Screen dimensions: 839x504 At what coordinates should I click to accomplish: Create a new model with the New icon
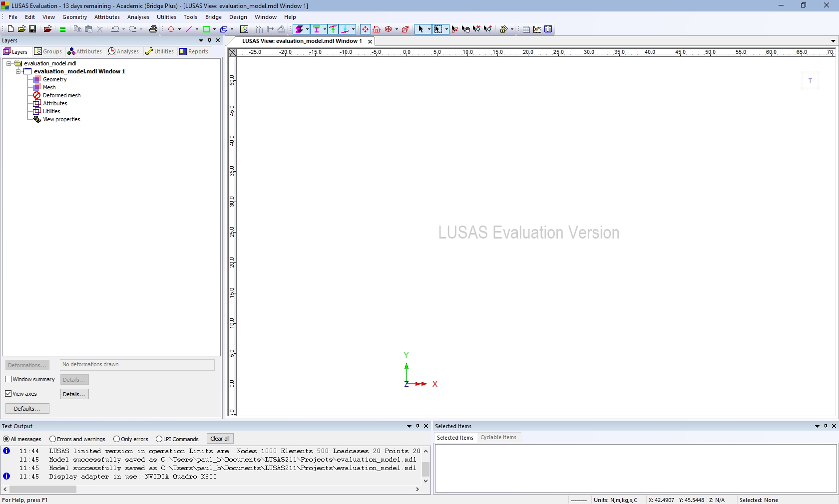pos(10,29)
